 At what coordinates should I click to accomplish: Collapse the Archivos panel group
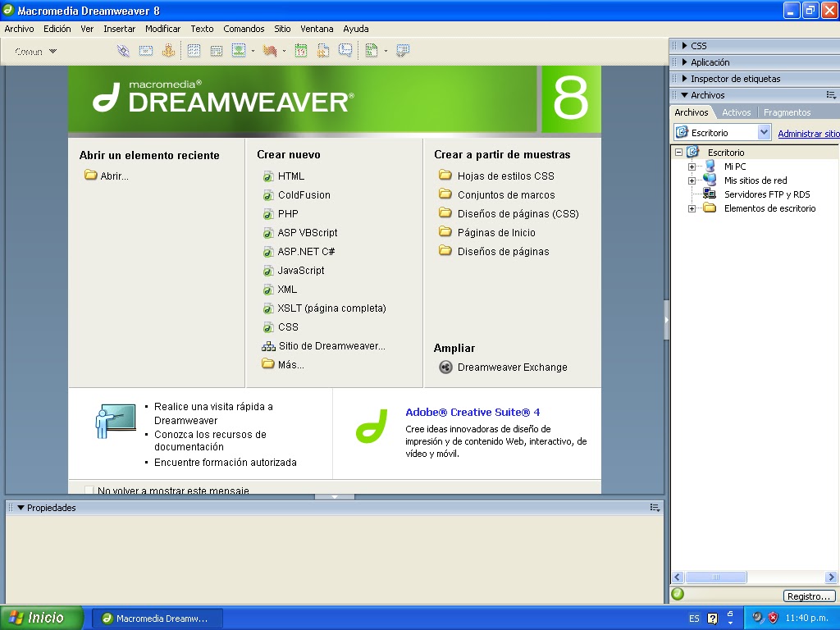685,95
